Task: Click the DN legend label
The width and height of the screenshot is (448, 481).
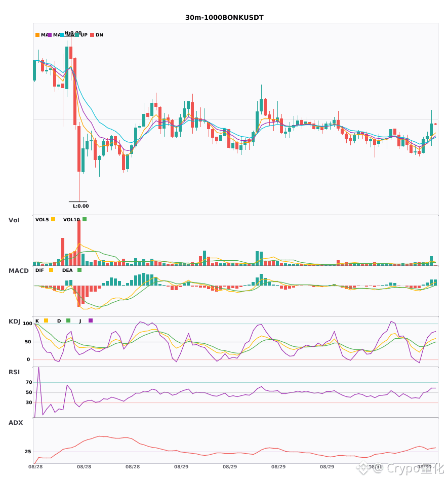Action: coord(99,35)
